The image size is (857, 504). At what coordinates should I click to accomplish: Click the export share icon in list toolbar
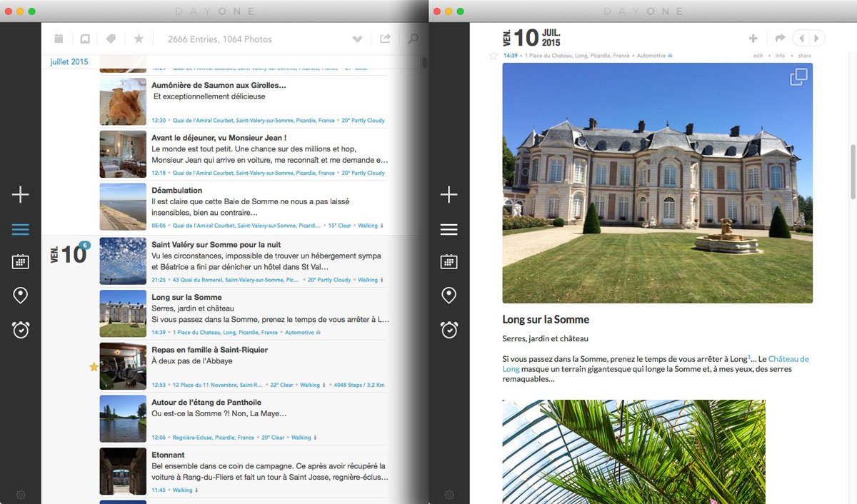(x=385, y=39)
